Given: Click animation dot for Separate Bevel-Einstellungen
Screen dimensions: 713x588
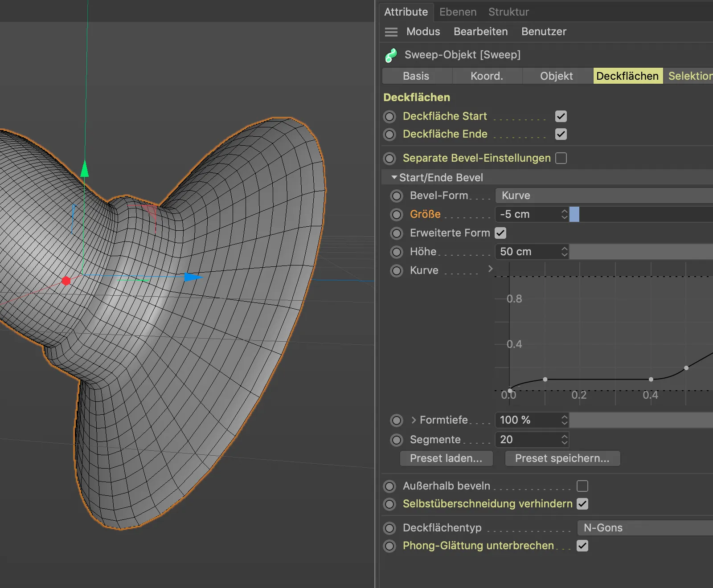Looking at the screenshot, I should (389, 159).
